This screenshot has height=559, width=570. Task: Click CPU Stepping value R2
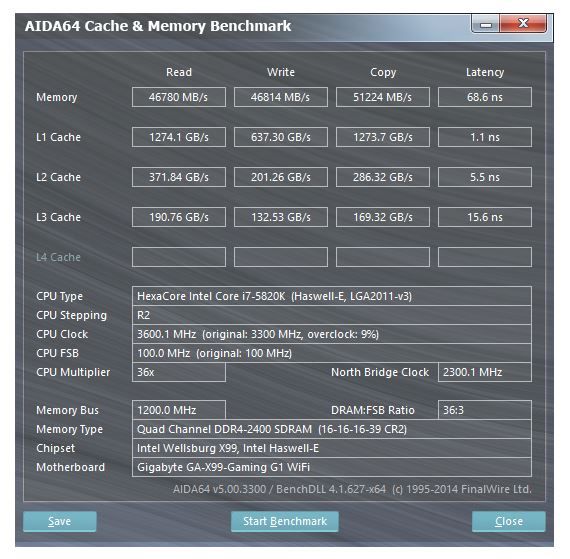(332, 315)
